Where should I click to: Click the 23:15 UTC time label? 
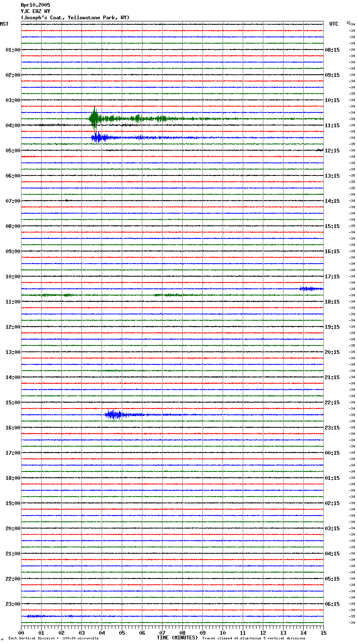pos(332,428)
